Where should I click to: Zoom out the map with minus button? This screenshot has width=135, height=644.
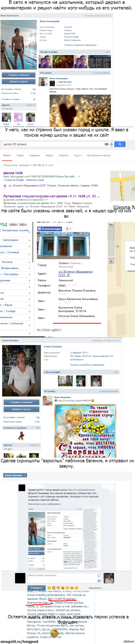pos(111,224)
